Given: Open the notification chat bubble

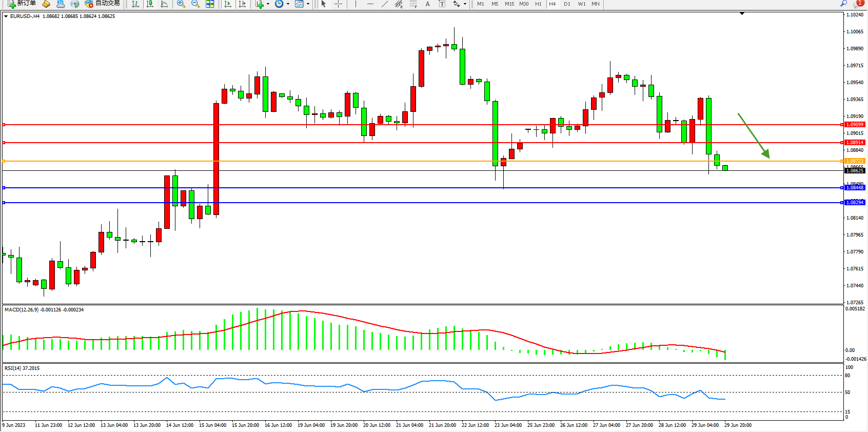Looking at the screenshot, I should click(x=858, y=4).
